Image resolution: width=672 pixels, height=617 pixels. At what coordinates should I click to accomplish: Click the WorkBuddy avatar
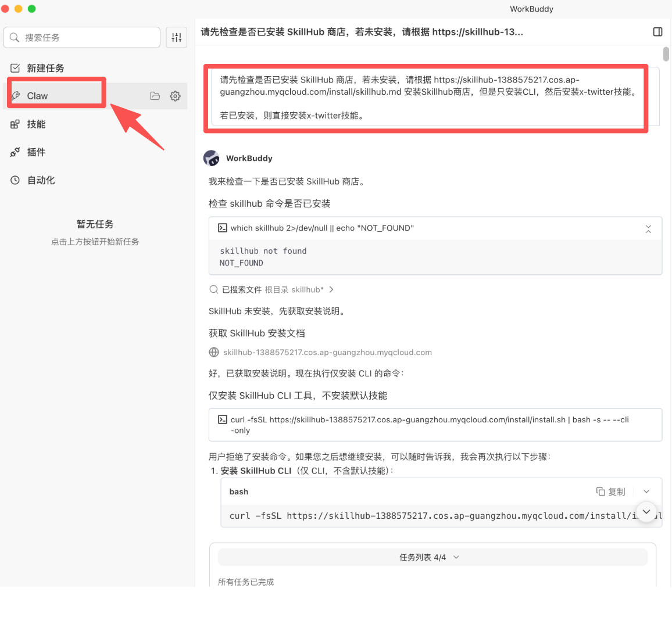pos(211,158)
